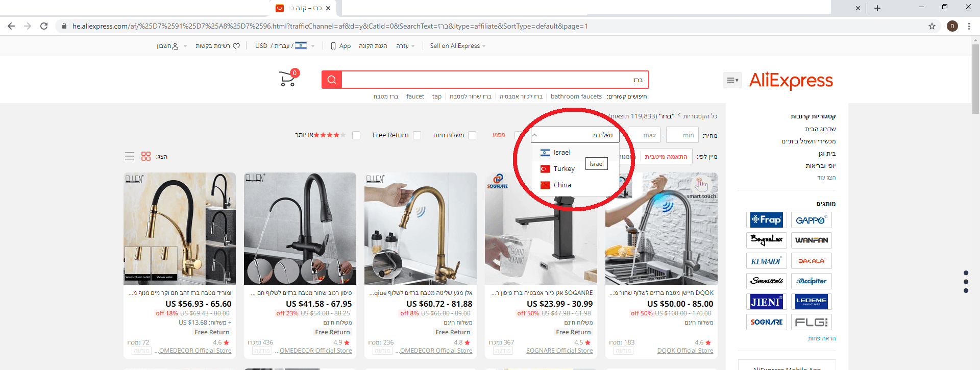Switch to grid view layout icon
980x370 pixels.
pyautogui.click(x=146, y=156)
